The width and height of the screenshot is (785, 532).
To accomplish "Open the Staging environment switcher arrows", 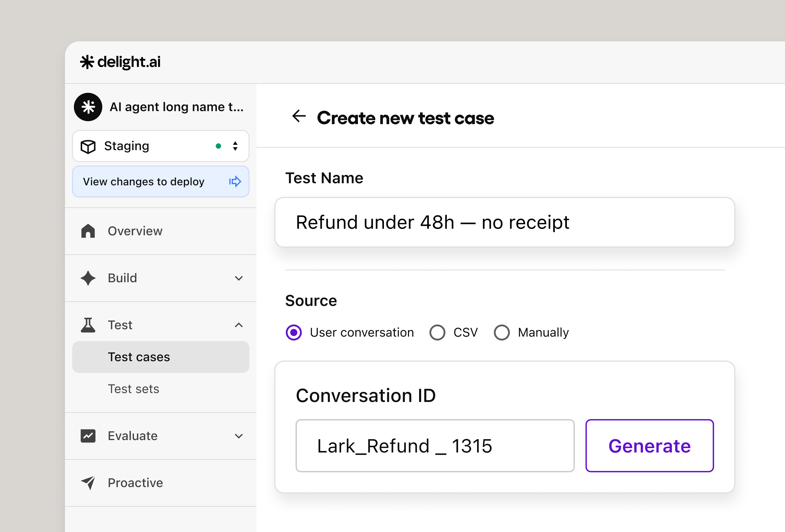I will click(x=236, y=146).
